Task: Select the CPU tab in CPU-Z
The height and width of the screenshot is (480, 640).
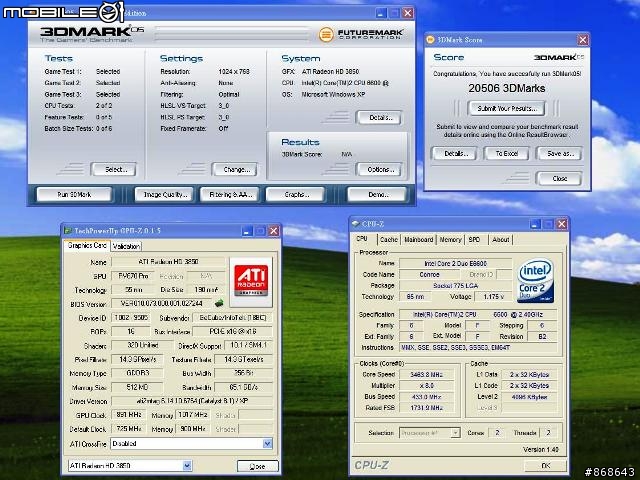Action: (362, 239)
